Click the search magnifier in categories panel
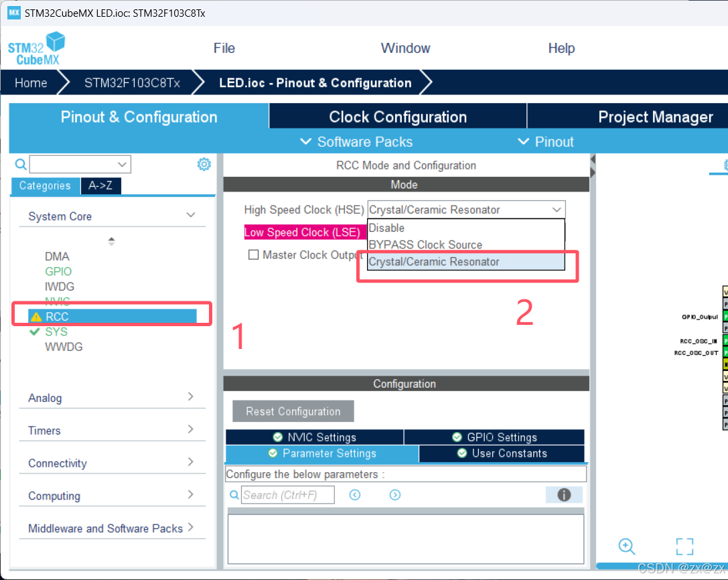728x580 pixels. coord(21,164)
